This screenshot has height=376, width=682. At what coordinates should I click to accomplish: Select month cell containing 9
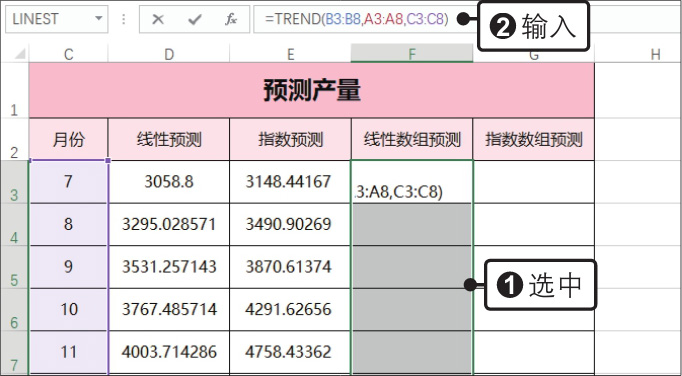[x=68, y=267]
